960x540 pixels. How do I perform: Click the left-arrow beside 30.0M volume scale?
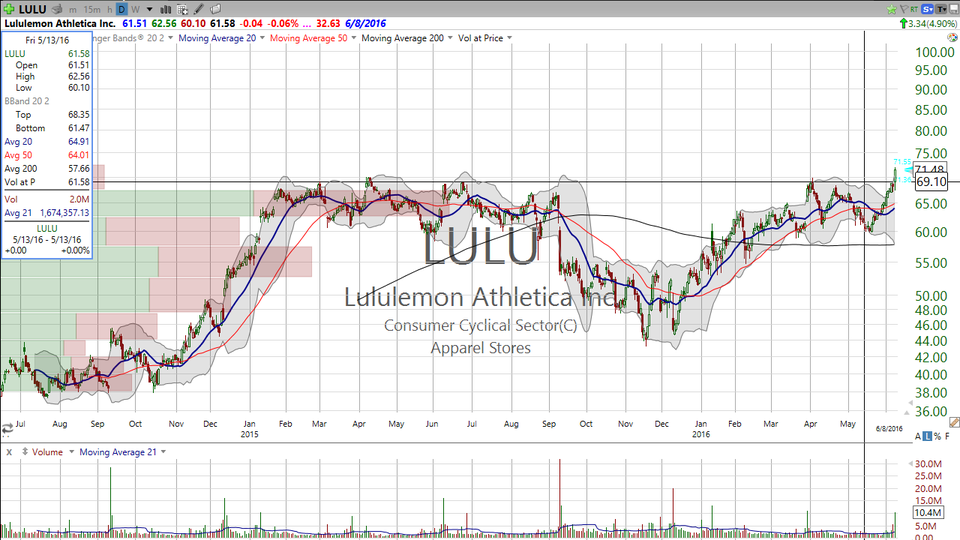[909, 463]
